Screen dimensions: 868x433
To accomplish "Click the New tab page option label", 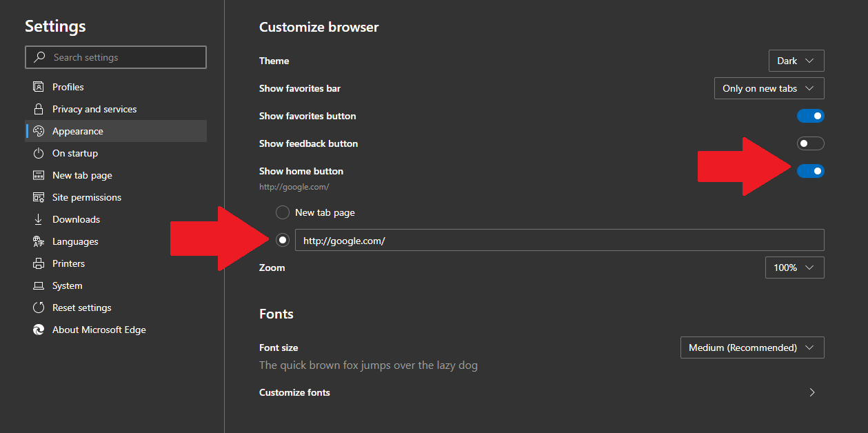I will coord(325,212).
